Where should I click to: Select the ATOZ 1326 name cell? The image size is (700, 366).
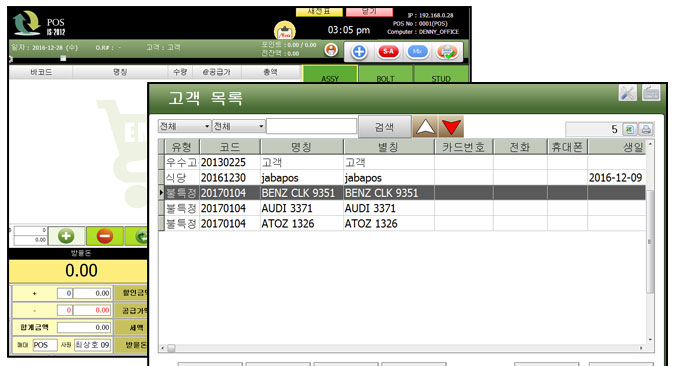click(x=301, y=223)
